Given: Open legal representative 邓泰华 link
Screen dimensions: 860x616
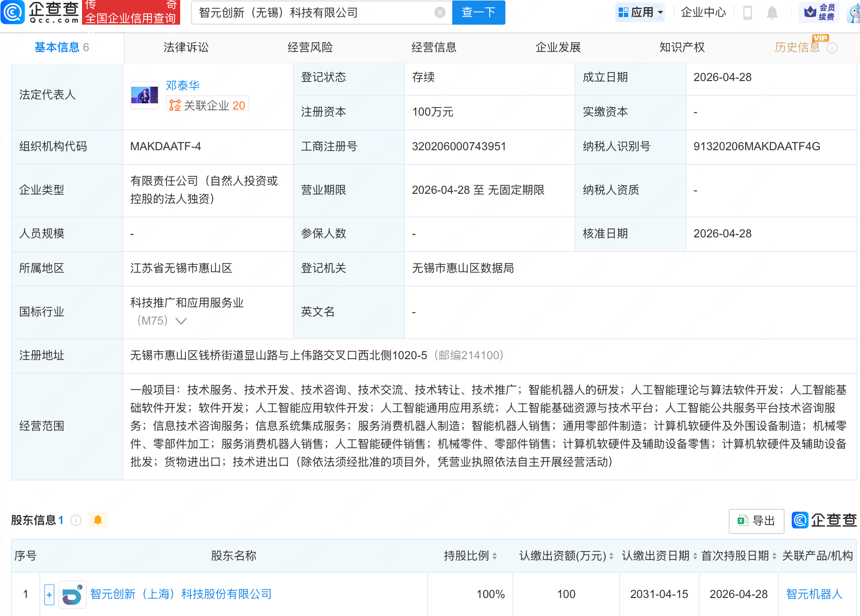Looking at the screenshot, I should tap(183, 85).
